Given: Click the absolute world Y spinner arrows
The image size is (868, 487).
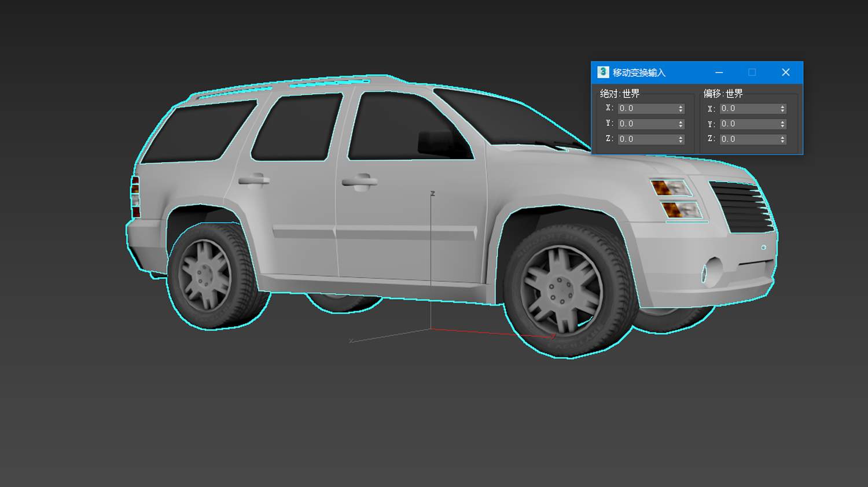Looking at the screenshot, I should [x=681, y=124].
